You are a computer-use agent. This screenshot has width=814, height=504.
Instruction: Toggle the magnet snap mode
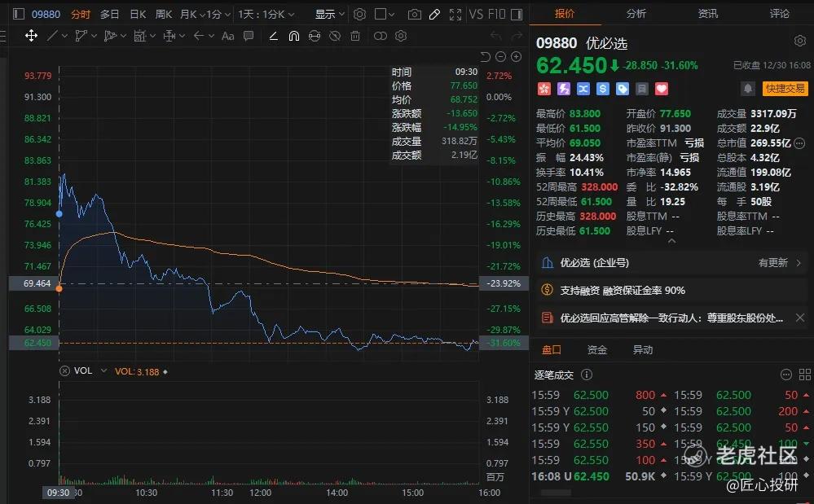294,36
